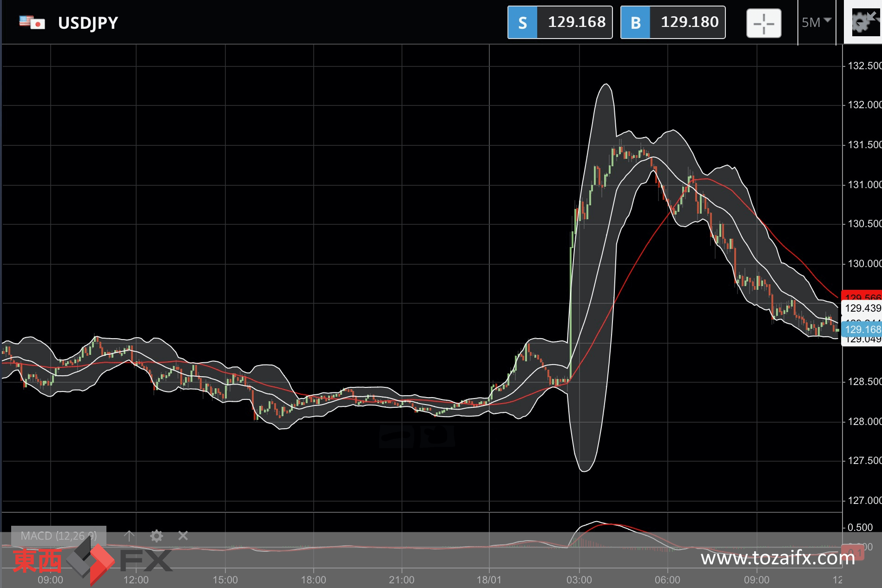Click the blue S sell button
882x588 pixels.
coord(523,22)
